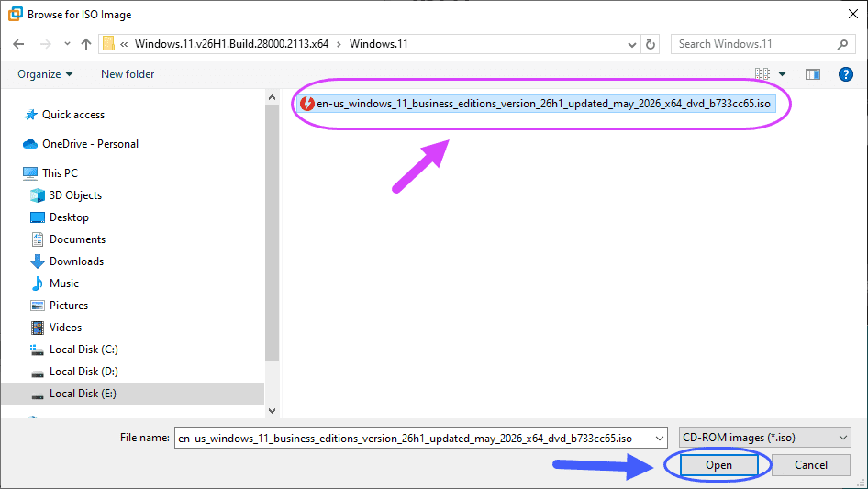Open the address bar history dropdown
The width and height of the screenshot is (868, 489).
pos(631,45)
